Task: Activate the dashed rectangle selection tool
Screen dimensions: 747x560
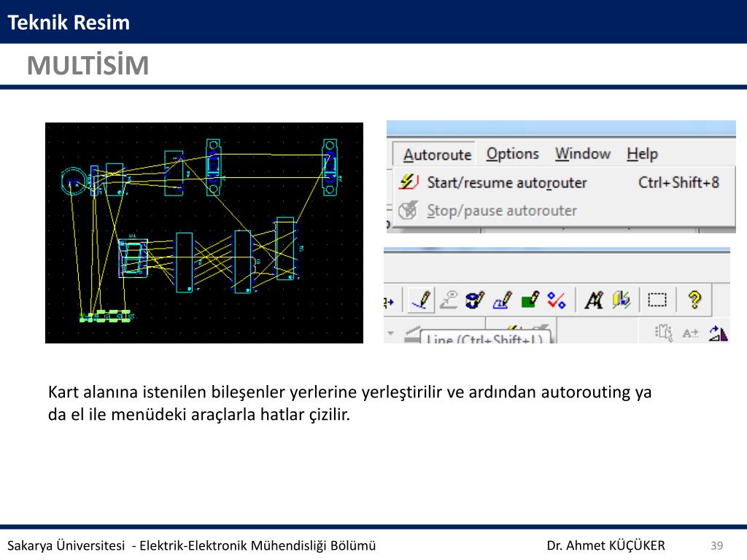Action: [657, 300]
